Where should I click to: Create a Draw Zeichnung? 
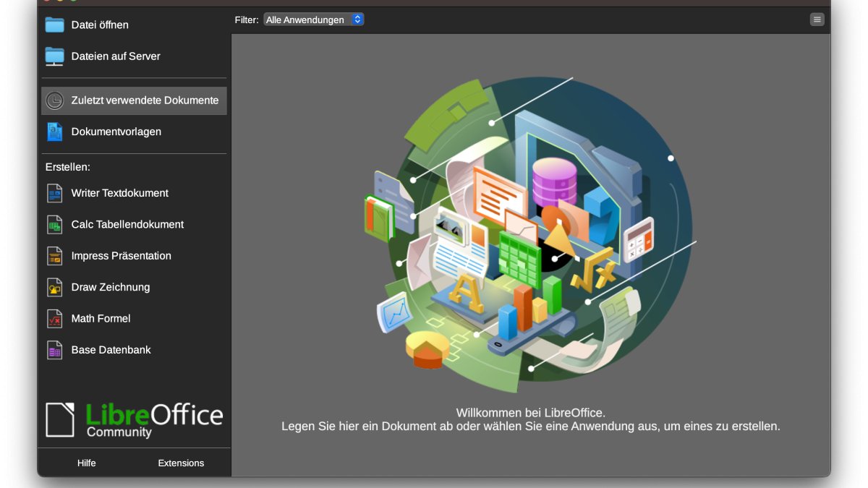click(134, 287)
